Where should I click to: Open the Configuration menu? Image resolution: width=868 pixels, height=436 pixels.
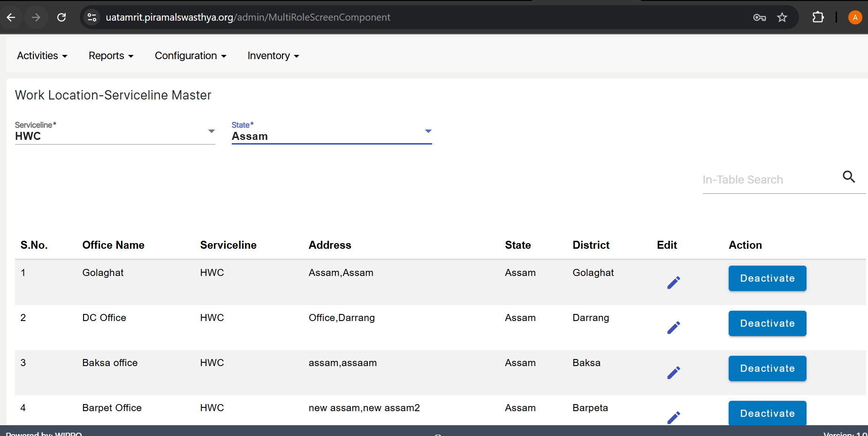pos(190,56)
